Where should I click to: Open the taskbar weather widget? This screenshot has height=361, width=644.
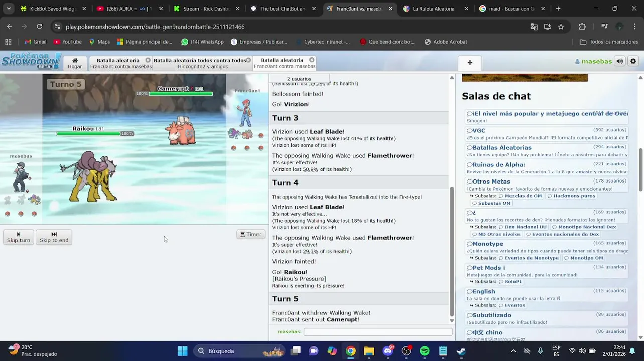(33, 350)
